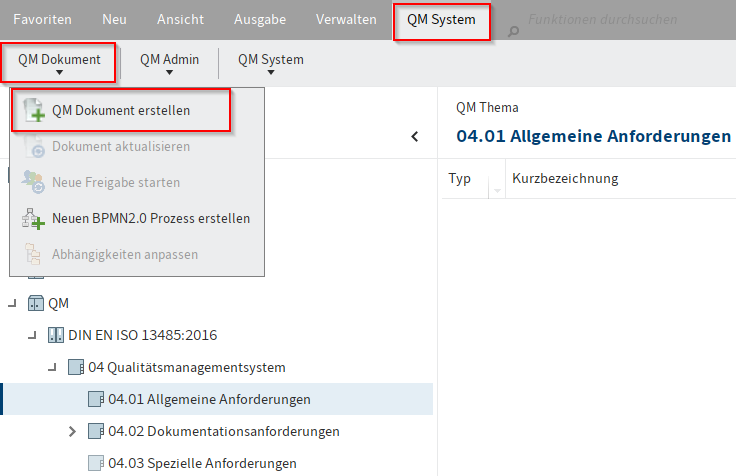Open the QM System toolbar dropdown
Screen dimensions: 736x476
(x=270, y=62)
